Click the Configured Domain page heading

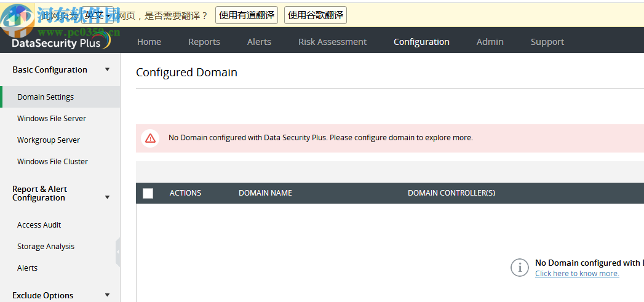[186, 73]
